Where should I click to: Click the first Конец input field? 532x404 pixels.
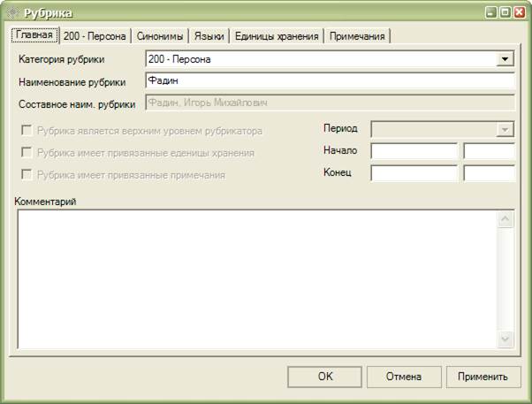tap(414, 173)
